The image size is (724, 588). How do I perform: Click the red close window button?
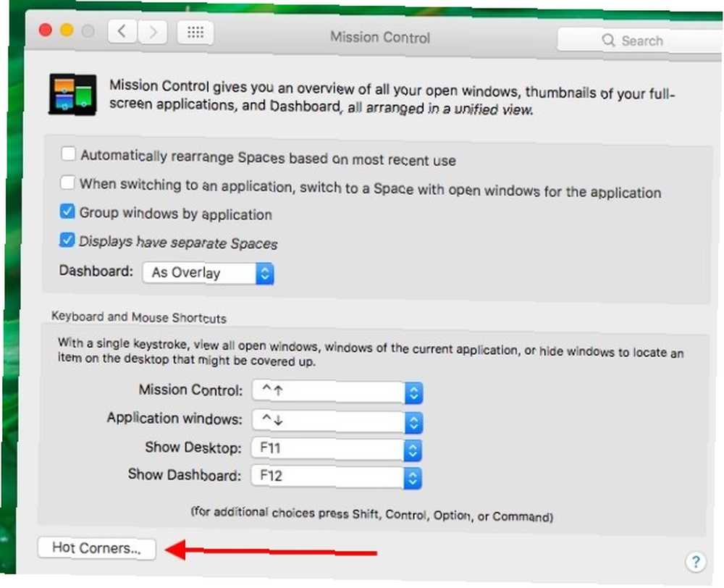[x=45, y=30]
